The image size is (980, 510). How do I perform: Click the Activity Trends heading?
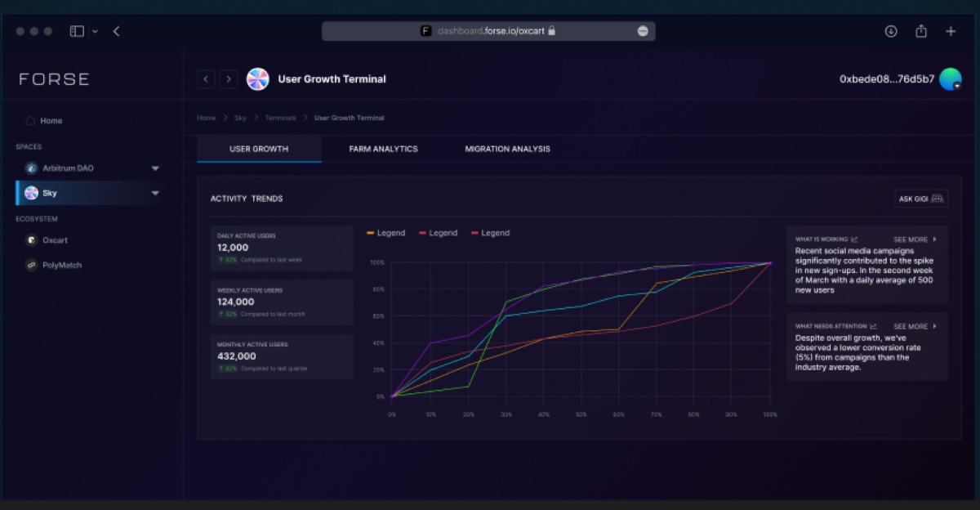pyautogui.click(x=247, y=199)
